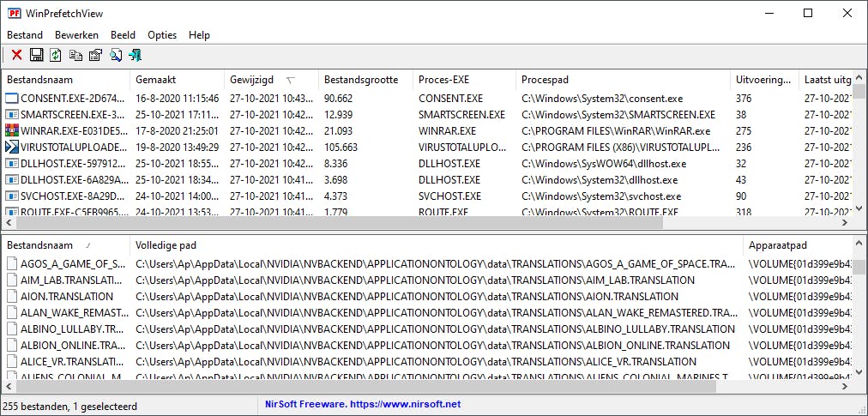Open properties via the toolbar properties icon
This screenshot has height=416, width=868.
point(95,55)
